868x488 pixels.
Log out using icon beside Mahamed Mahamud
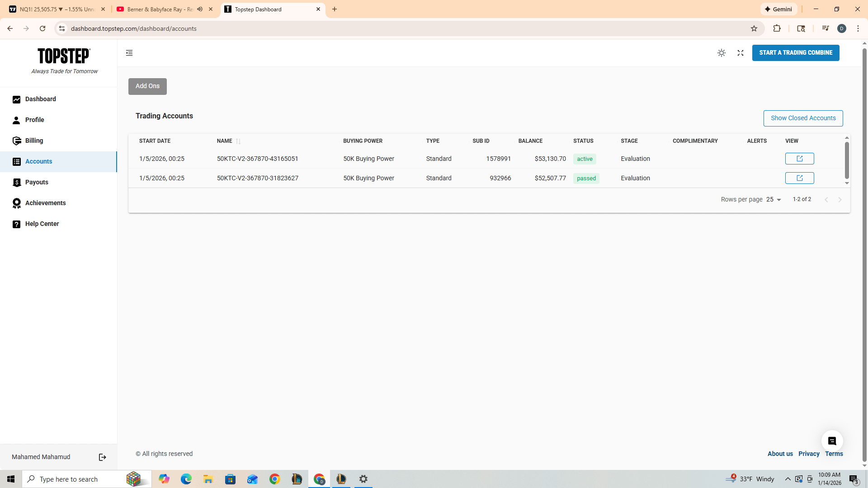point(103,457)
